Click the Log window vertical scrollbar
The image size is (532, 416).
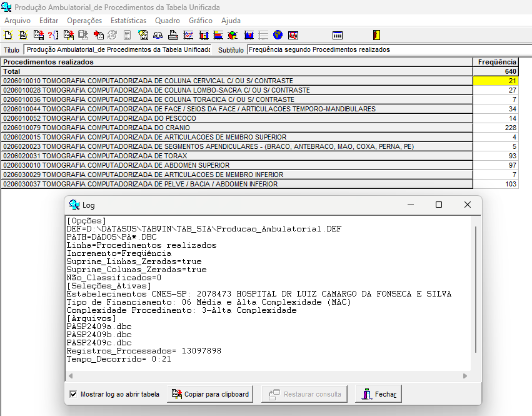point(476,290)
